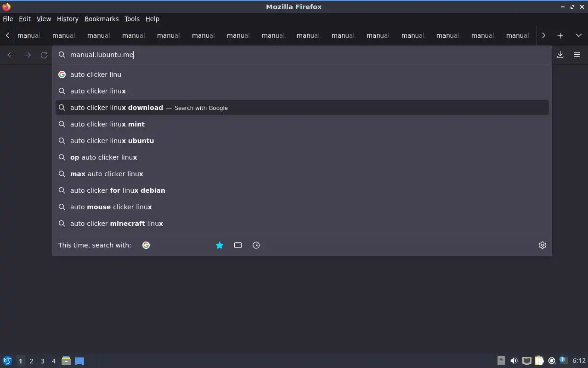Click the Firefox logo in title bar
This screenshot has height=368, width=588.
tap(6, 6)
